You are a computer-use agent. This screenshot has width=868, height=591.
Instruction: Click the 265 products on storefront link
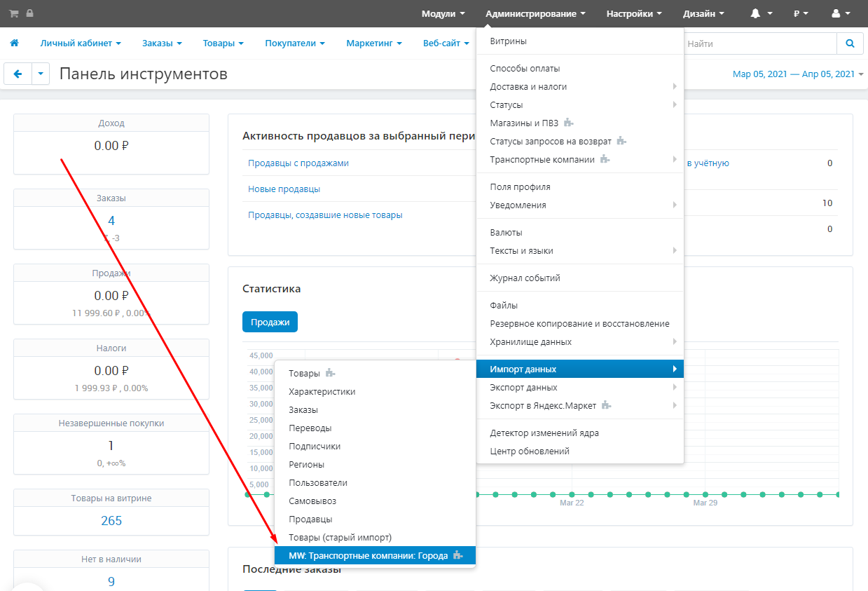click(111, 520)
